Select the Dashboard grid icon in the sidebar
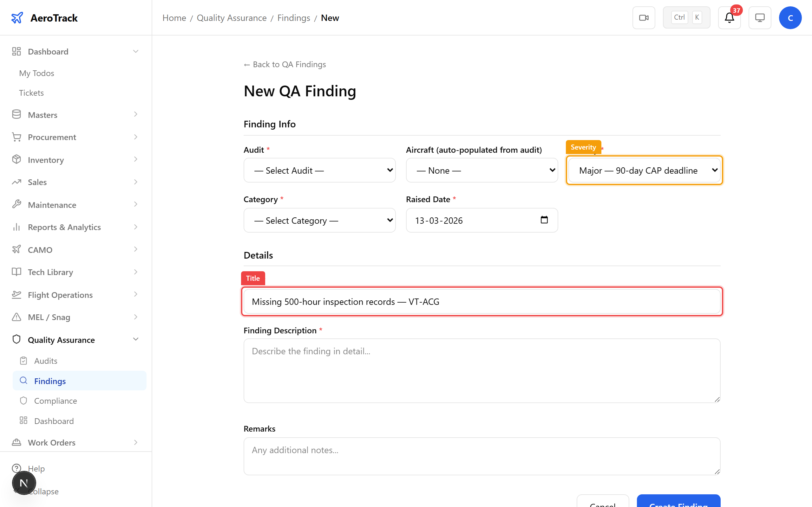Screen dimensions: 812x507 tap(16, 51)
